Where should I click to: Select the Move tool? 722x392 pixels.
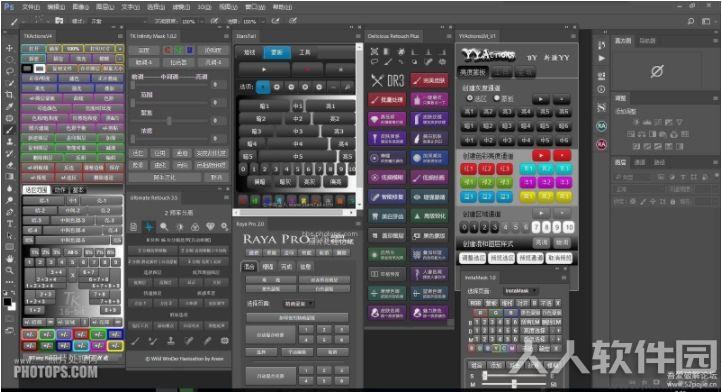tap(9, 48)
